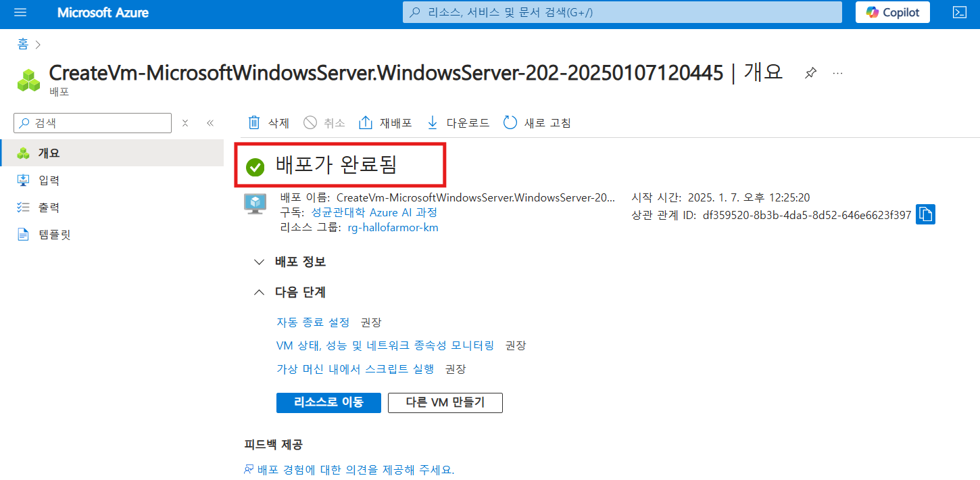Click the deployment cubes icon beside title
The height and width of the screenshot is (480, 980).
pyautogui.click(x=29, y=80)
